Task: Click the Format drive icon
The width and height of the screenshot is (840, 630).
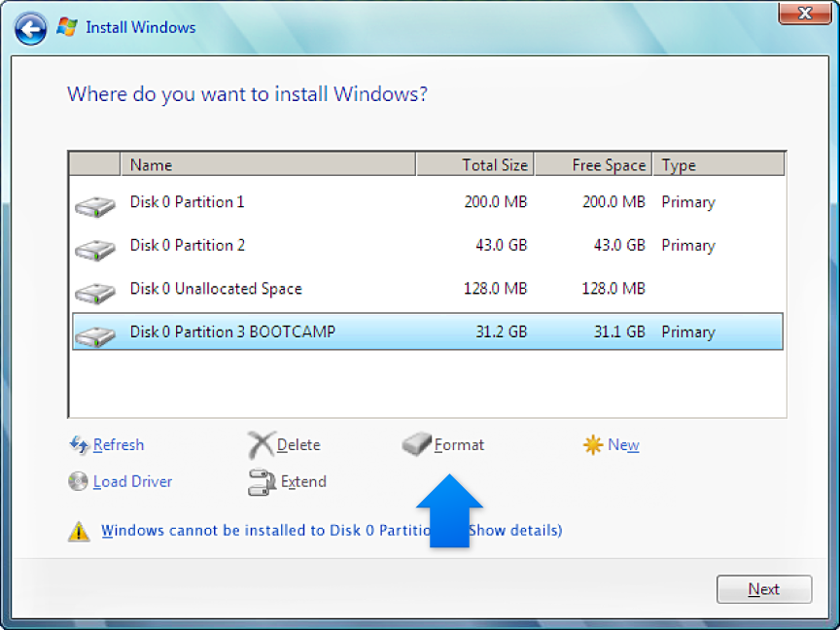Action: click(417, 444)
